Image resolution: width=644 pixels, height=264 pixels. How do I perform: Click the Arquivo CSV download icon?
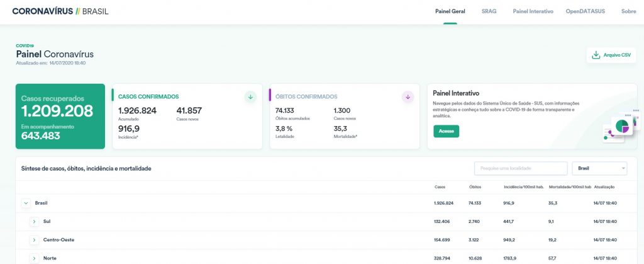tap(596, 55)
